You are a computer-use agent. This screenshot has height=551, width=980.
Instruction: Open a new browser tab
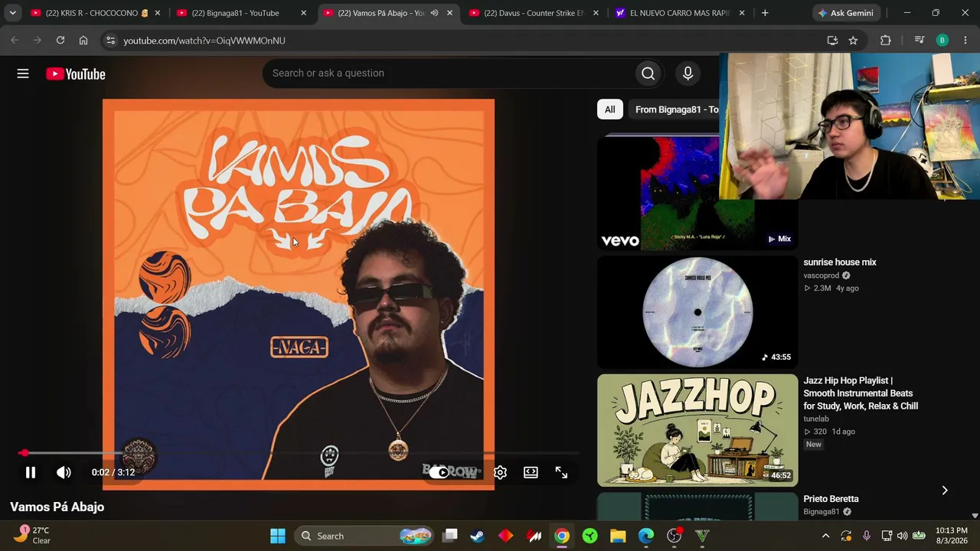(765, 13)
